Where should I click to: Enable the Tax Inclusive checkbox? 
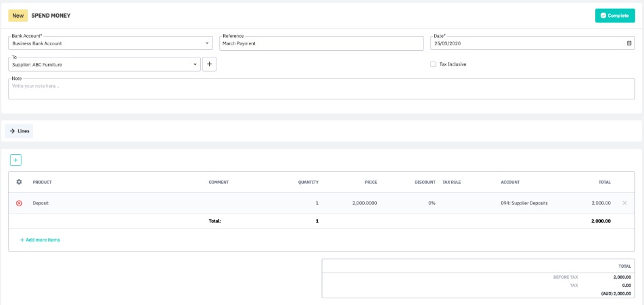[433, 64]
